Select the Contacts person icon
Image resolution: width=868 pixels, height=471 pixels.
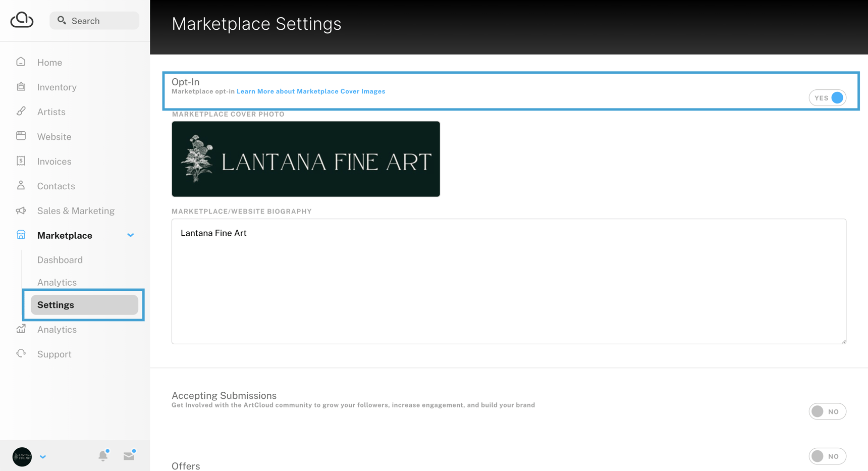pos(21,185)
